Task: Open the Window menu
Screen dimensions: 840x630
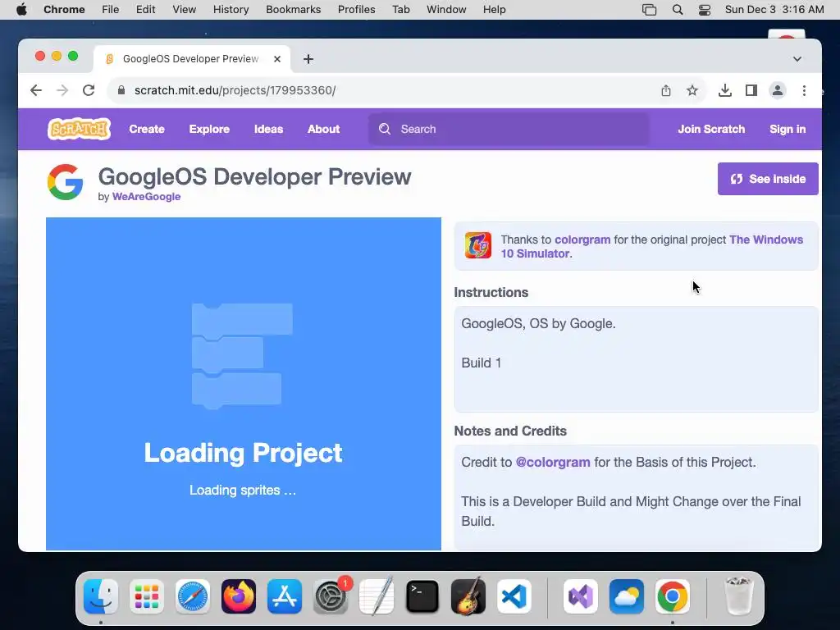Action: point(446,10)
